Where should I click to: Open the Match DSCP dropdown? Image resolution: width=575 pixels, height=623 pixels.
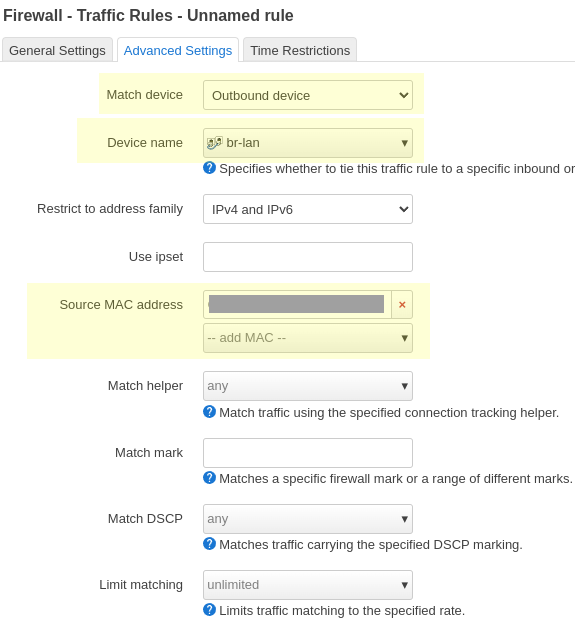coord(308,519)
